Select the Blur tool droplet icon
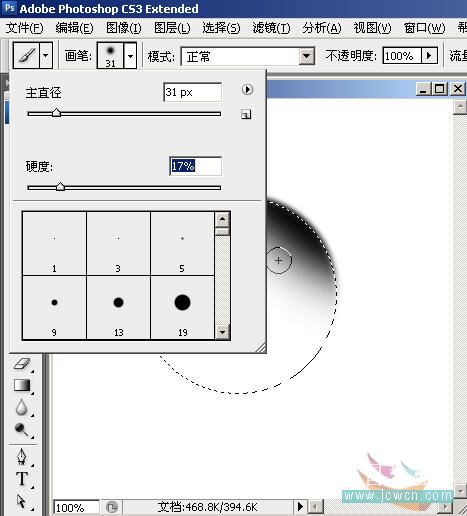This screenshot has width=467, height=516. click(x=22, y=407)
